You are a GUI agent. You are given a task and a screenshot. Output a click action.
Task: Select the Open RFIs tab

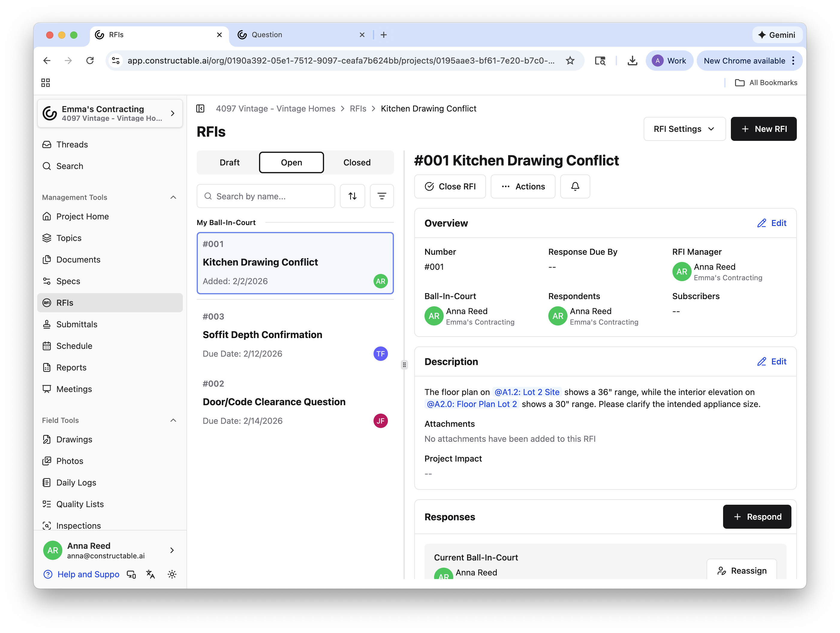click(291, 162)
